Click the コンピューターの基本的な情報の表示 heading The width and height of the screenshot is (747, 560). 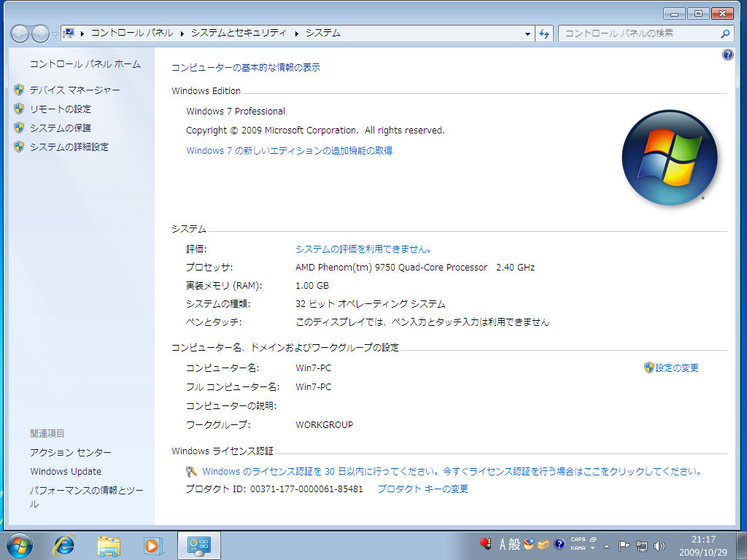pyautogui.click(x=246, y=68)
